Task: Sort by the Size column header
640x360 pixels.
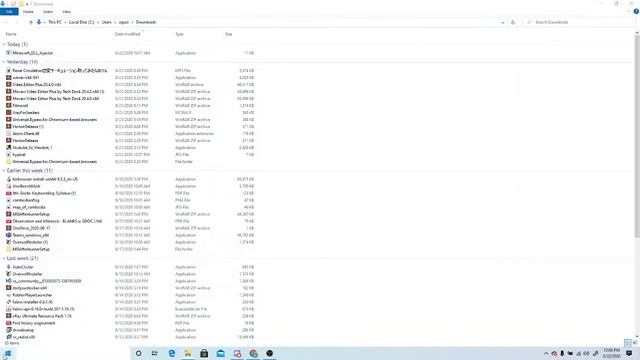Action: click(x=229, y=34)
